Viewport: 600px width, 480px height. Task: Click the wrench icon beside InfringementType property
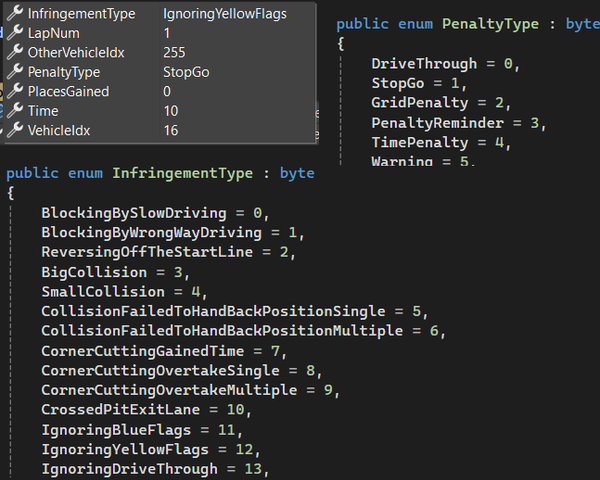[x=14, y=14]
